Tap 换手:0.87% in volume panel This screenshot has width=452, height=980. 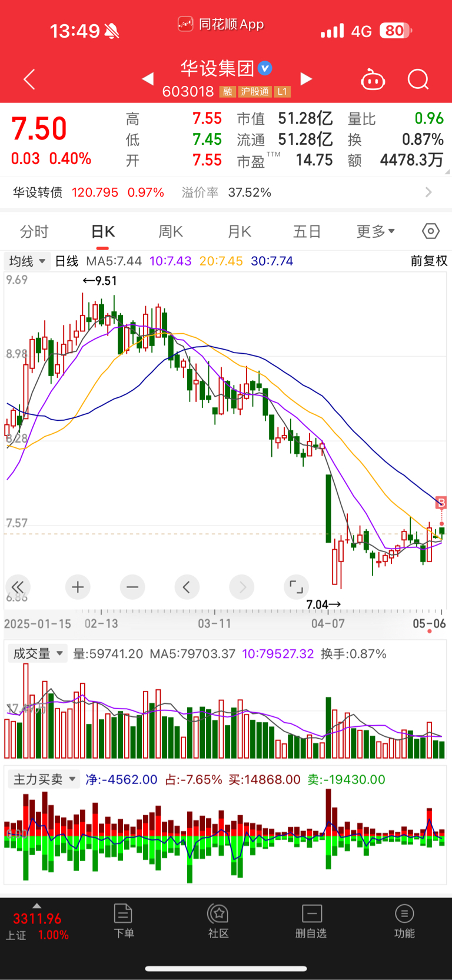coord(354,654)
